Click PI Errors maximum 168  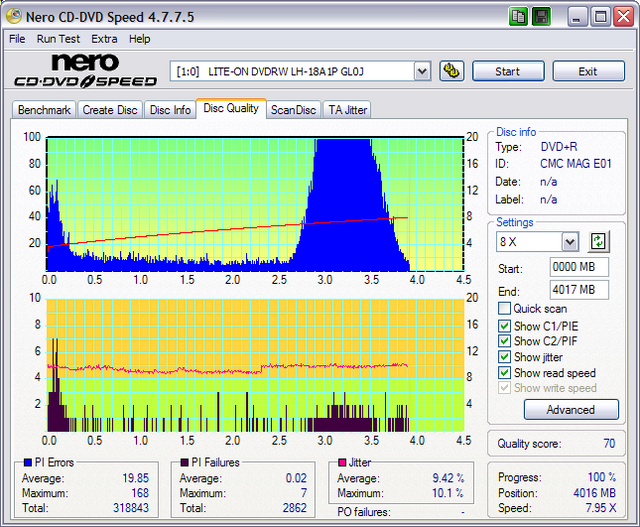140,493
